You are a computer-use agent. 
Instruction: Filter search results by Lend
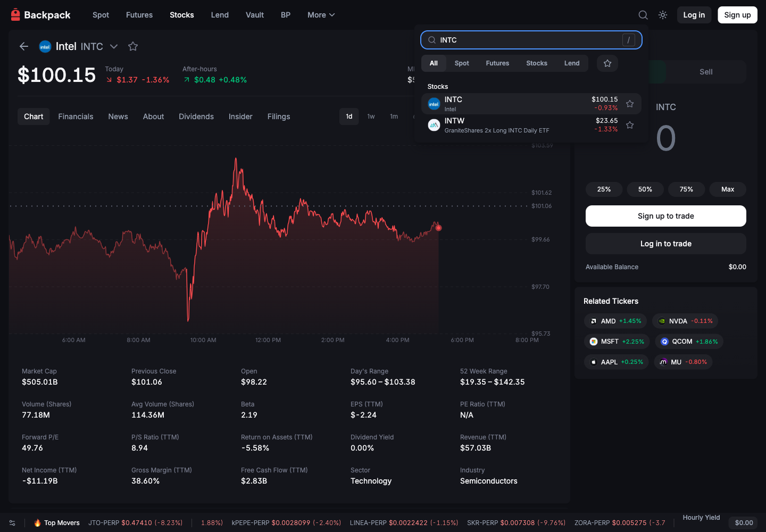click(x=572, y=63)
